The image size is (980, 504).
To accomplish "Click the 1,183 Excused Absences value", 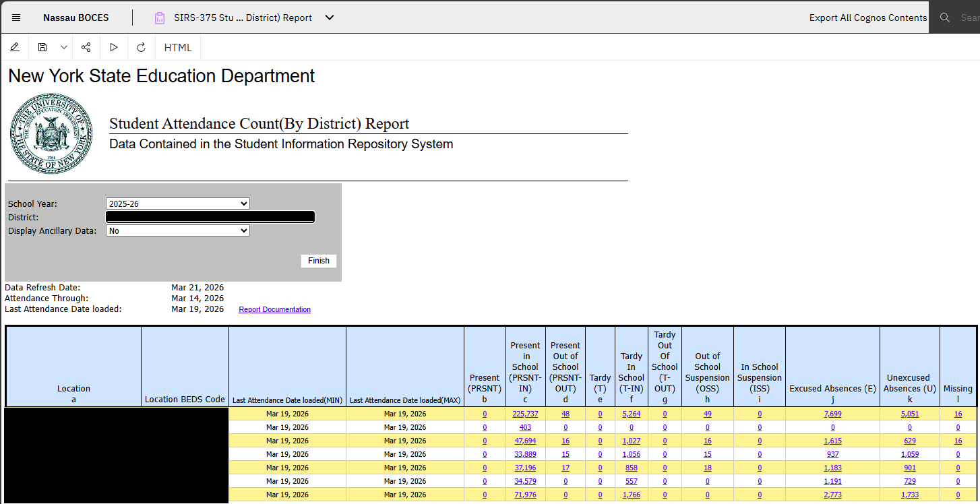I will 832,468.
